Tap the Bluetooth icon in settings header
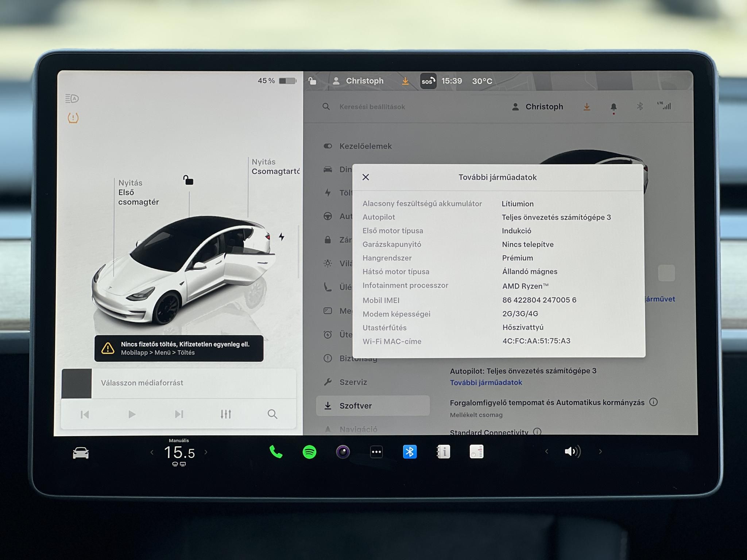 [x=640, y=106]
